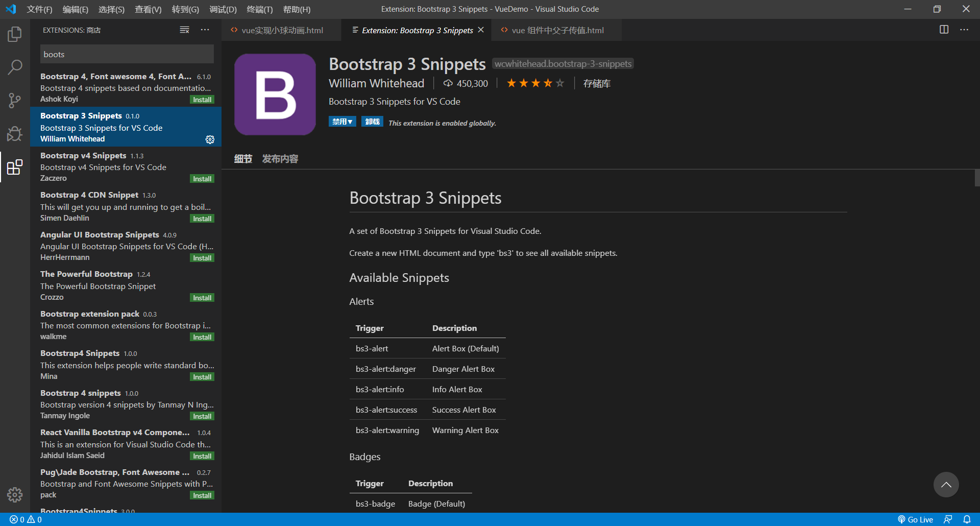Click the 卸载 uninstall button

point(372,122)
